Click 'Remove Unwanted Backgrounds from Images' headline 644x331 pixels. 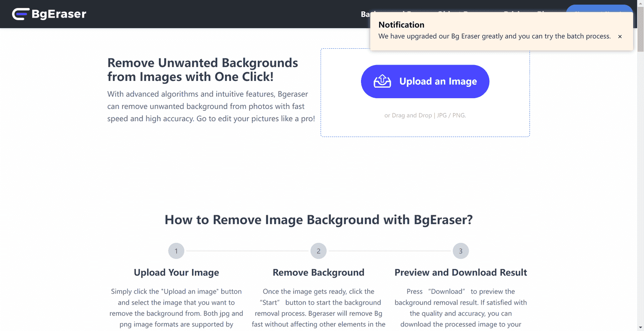[203, 70]
